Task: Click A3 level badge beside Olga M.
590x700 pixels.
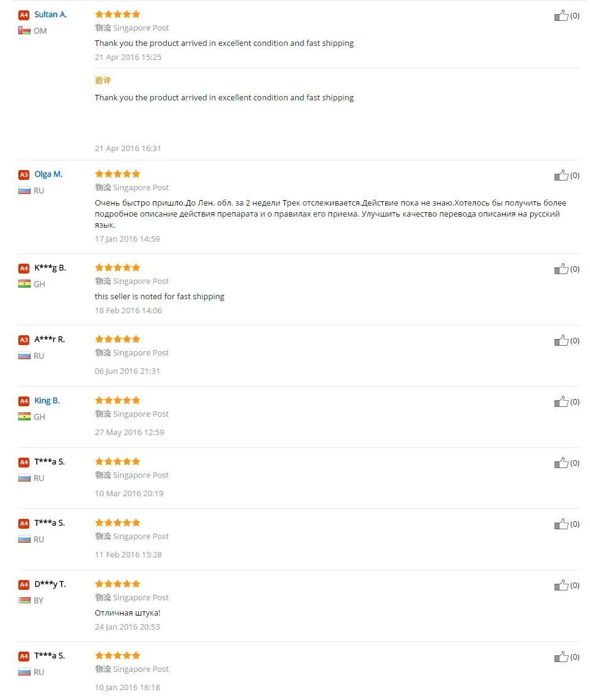Action: tap(24, 174)
